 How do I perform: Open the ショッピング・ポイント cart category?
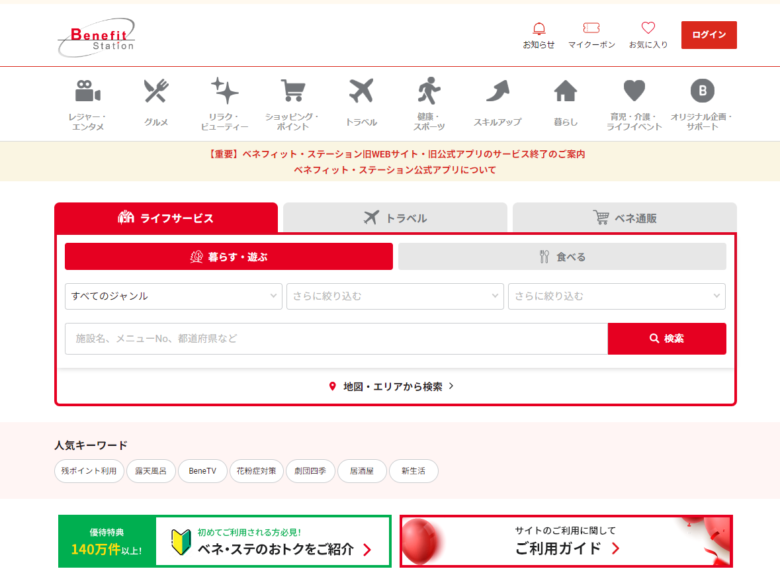(x=292, y=92)
